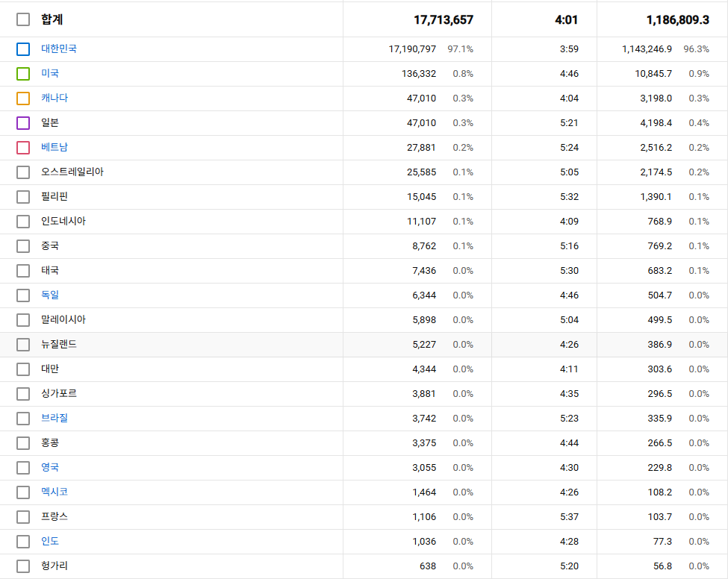Toggle the purple 일본 checkbox

23,123
